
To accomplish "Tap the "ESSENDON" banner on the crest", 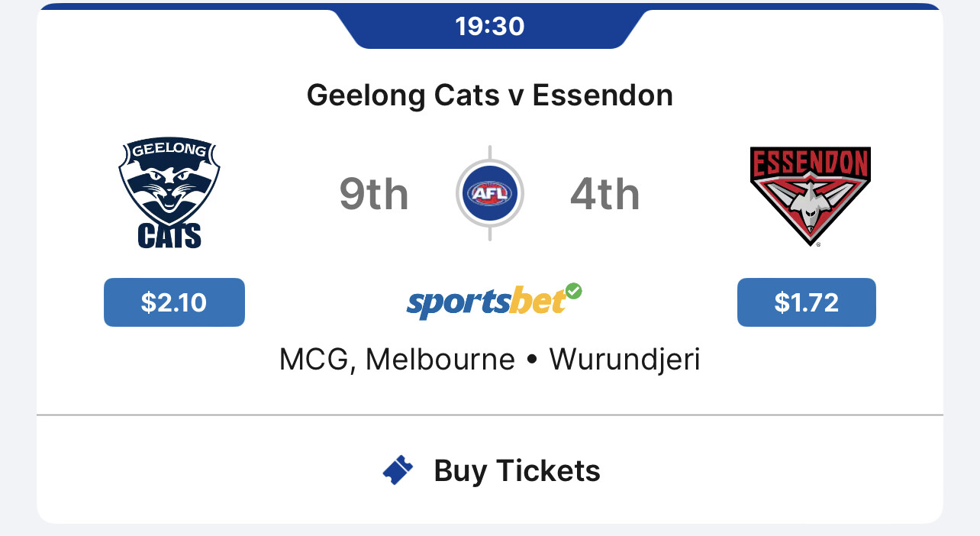I will 810,163.
